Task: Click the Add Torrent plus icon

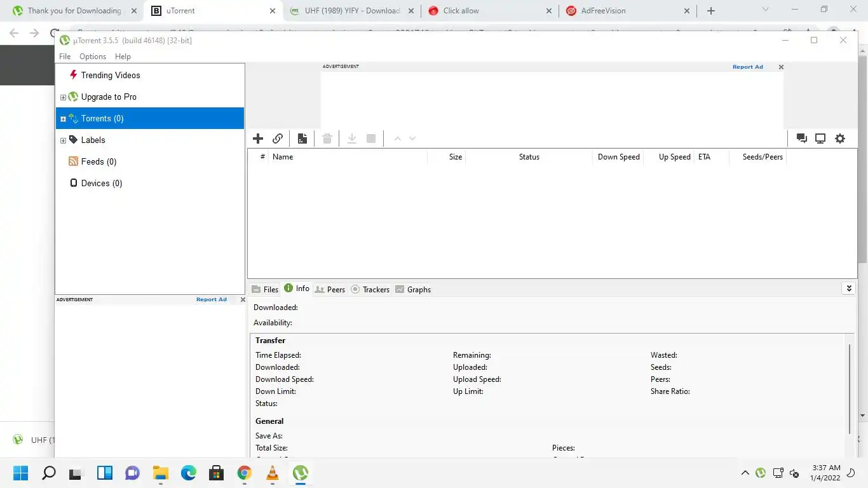Action: [x=258, y=139]
